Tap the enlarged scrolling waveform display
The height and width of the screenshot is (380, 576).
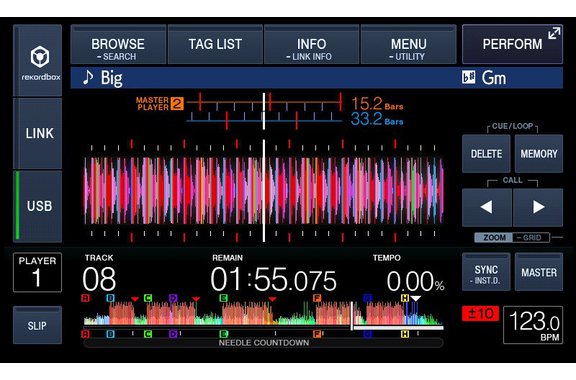click(x=263, y=191)
